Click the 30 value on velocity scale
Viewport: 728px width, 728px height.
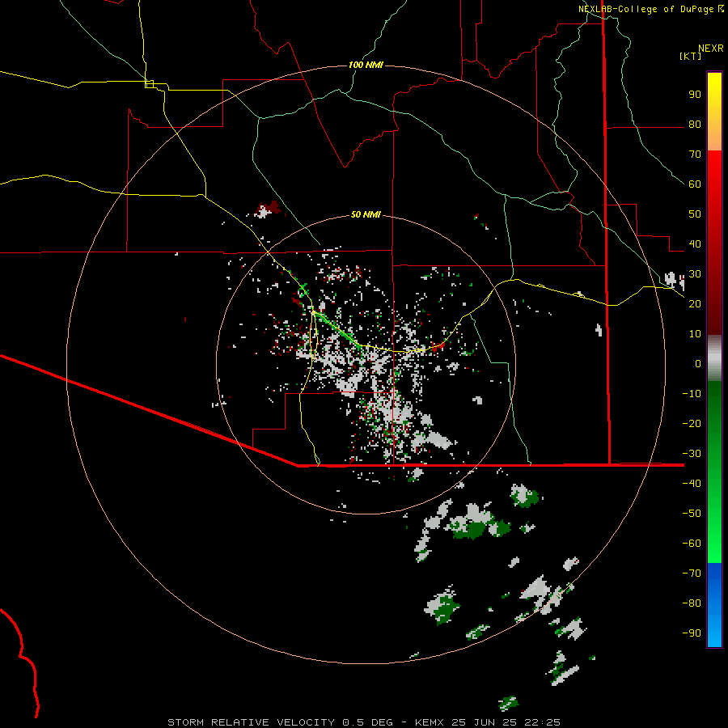pos(695,274)
